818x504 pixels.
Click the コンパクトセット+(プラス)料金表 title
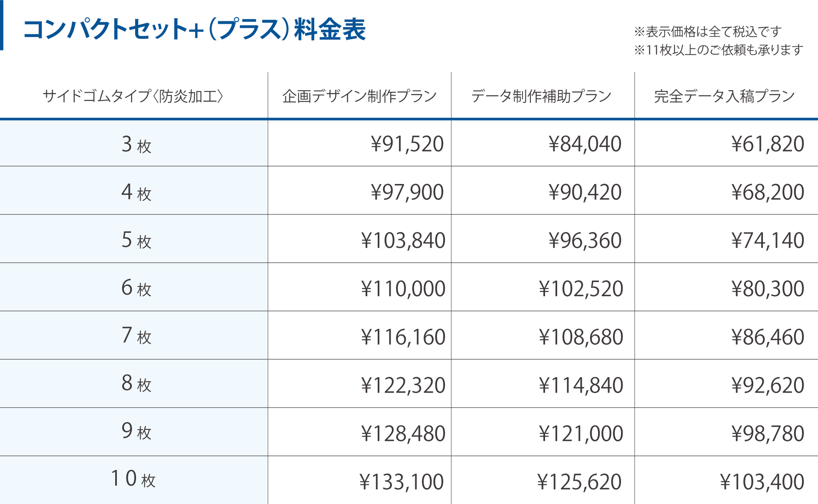pyautogui.click(x=194, y=30)
